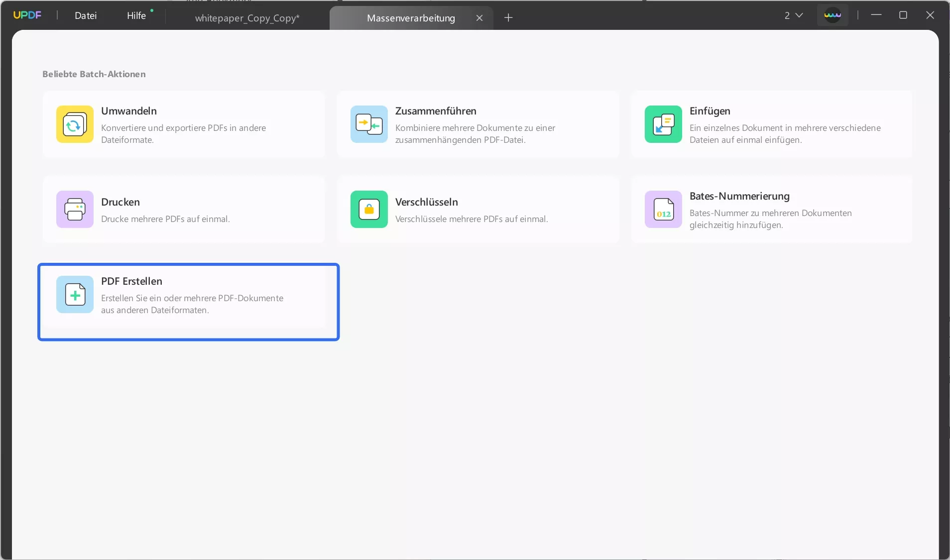
Task: Click 'Kombiniere mehrere Dokumente' description
Action: point(475,134)
